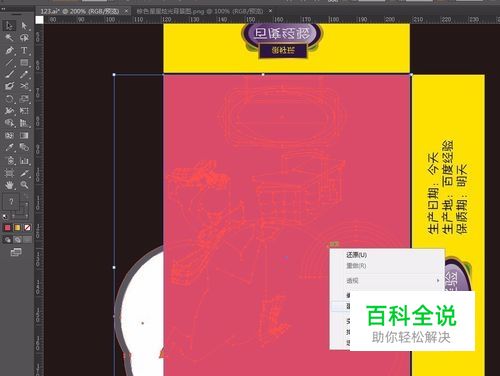Select the Magic Wand tool
This screenshot has width=500, height=376.
pyautogui.click(x=9, y=38)
